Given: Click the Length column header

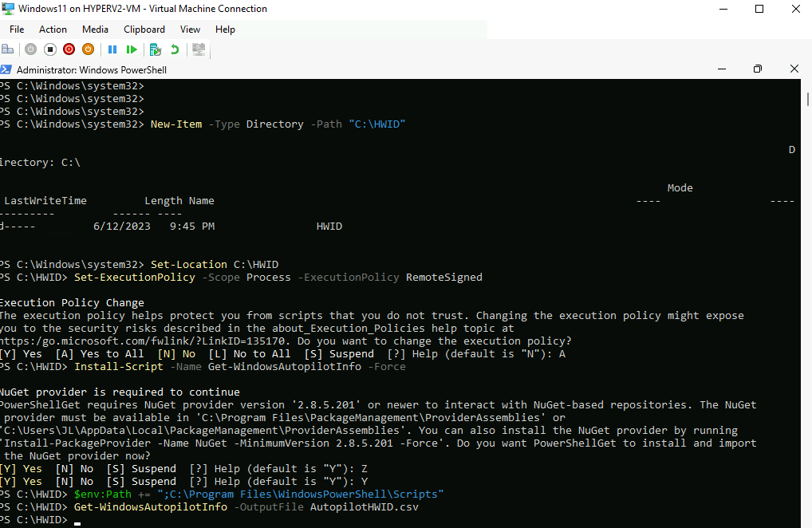Looking at the screenshot, I should click(x=164, y=201).
